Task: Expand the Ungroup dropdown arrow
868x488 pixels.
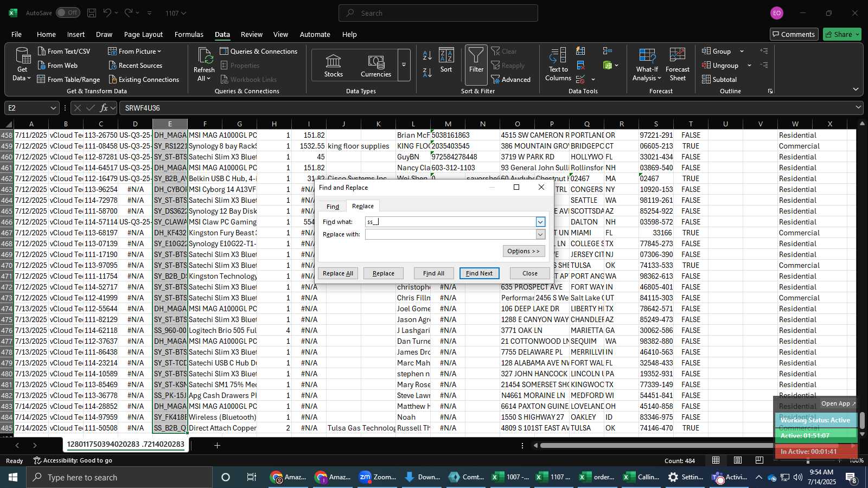Action: (749, 66)
